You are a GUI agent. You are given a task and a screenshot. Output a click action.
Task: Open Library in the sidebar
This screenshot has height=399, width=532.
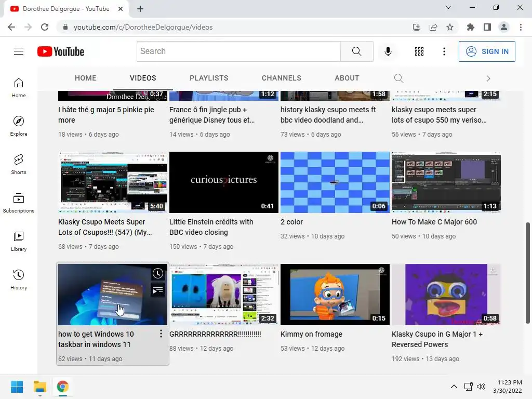(19, 241)
